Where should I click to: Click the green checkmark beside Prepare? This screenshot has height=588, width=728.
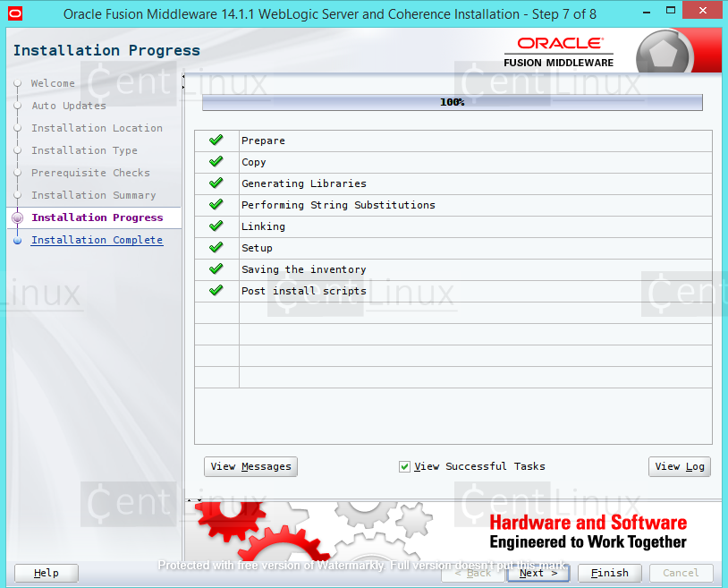pyautogui.click(x=216, y=140)
